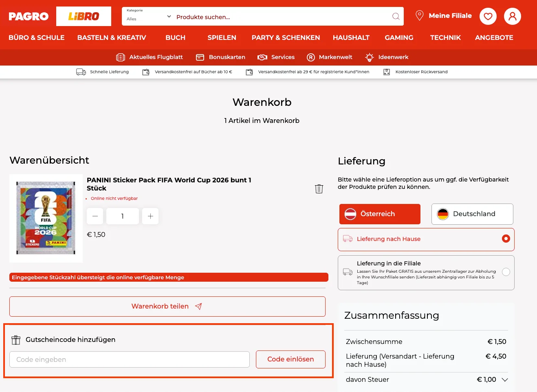Open the Aktuelles Flugblatt link
This screenshot has height=392, width=537.
(x=156, y=57)
